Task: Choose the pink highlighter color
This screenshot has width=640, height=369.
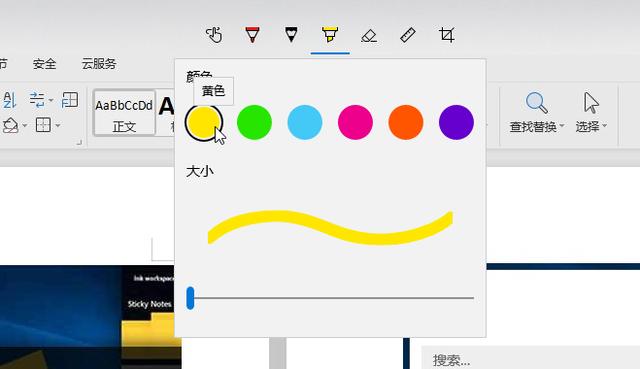Action: click(355, 122)
